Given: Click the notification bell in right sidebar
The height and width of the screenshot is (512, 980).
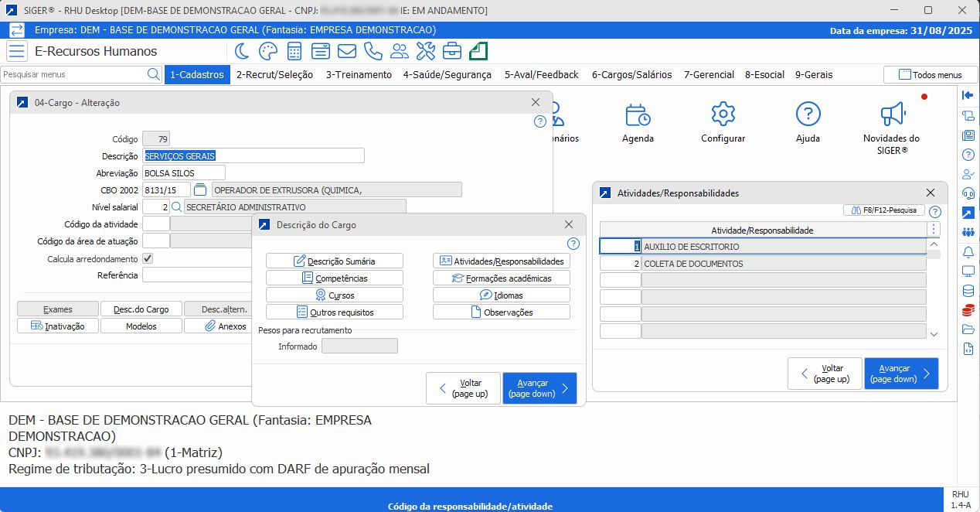Looking at the screenshot, I should click(x=968, y=252).
